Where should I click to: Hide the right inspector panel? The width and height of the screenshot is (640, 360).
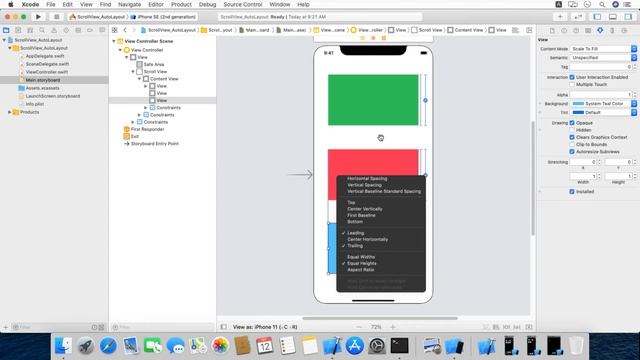(628, 17)
